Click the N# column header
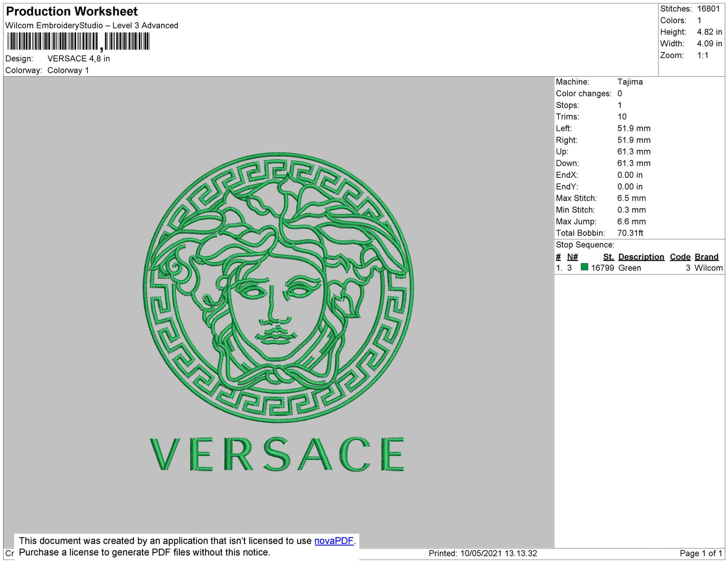The width and height of the screenshot is (728, 563). 572,257
